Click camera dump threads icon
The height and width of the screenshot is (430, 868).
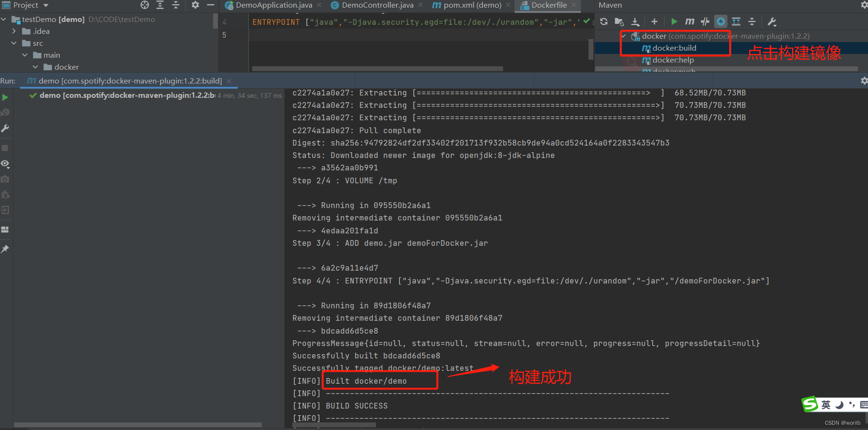(x=5, y=179)
